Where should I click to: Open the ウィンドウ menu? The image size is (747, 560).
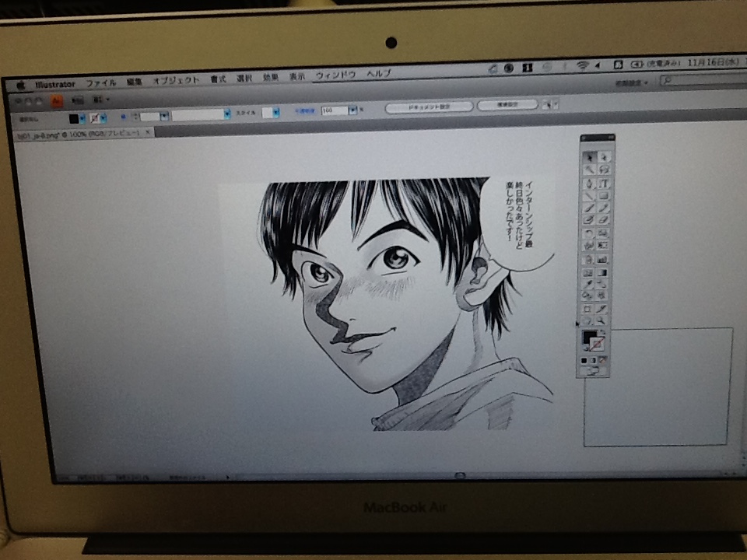[336, 75]
